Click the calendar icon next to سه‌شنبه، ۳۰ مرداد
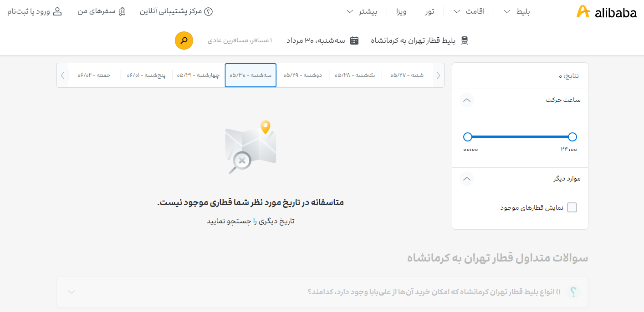The image size is (644, 312). [355, 40]
